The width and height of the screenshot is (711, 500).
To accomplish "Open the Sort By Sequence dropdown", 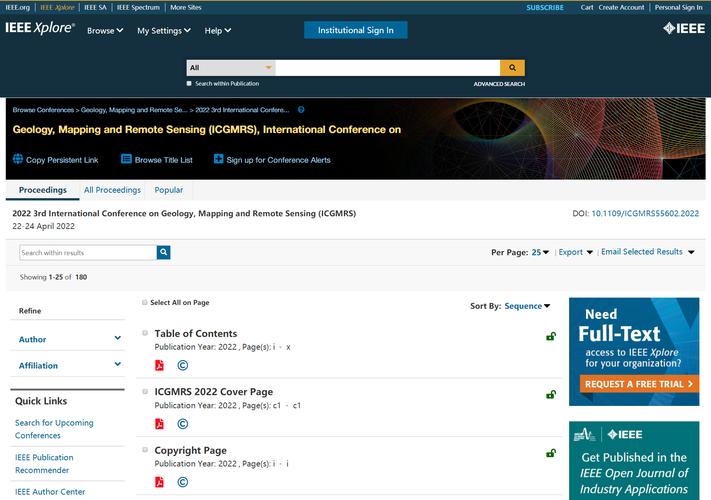I will [528, 306].
